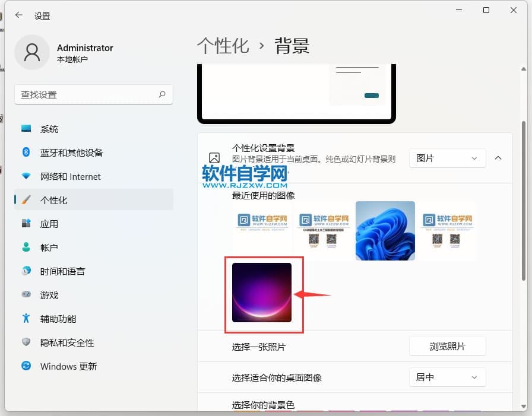Click the 浏览照片 button

pyautogui.click(x=447, y=347)
